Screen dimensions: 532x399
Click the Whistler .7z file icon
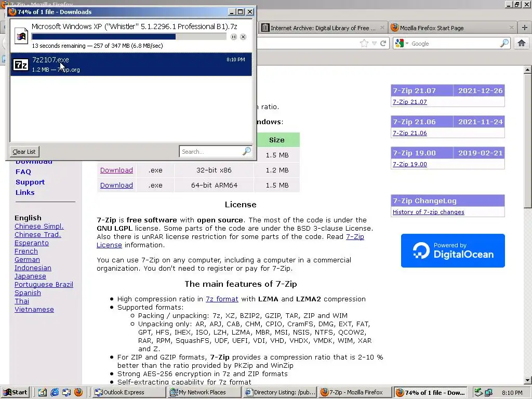coord(21,36)
